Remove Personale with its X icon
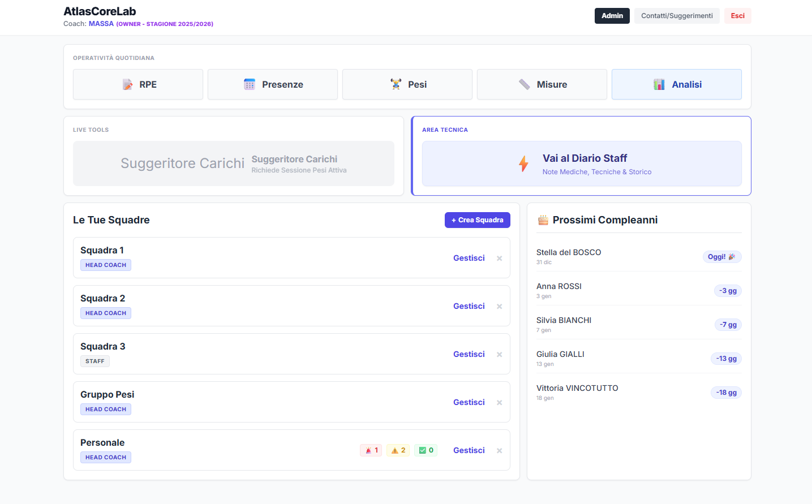The width and height of the screenshot is (812, 504). pos(500,451)
